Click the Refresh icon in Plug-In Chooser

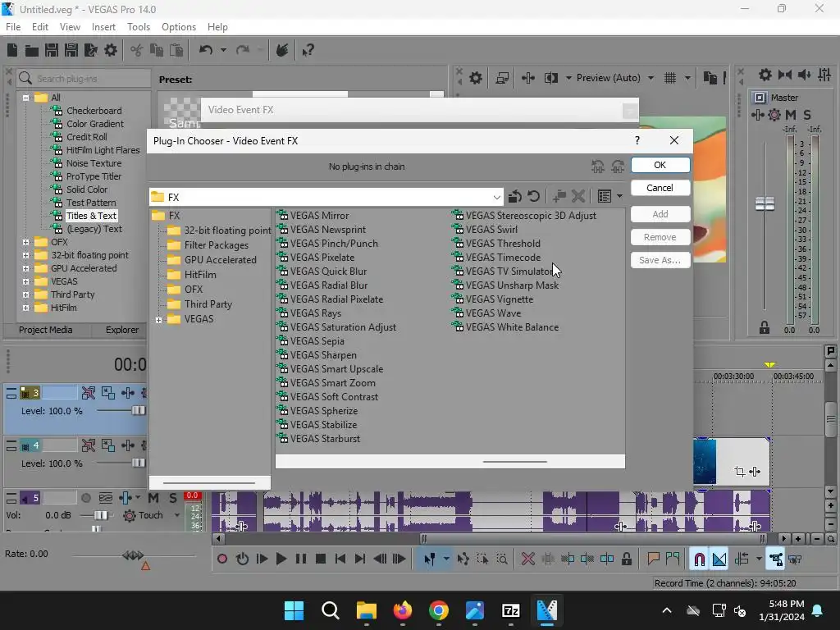click(533, 197)
